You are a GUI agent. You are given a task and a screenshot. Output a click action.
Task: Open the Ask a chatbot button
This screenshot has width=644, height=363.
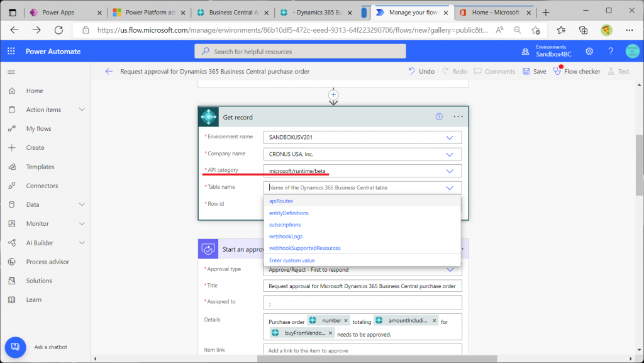click(x=16, y=347)
